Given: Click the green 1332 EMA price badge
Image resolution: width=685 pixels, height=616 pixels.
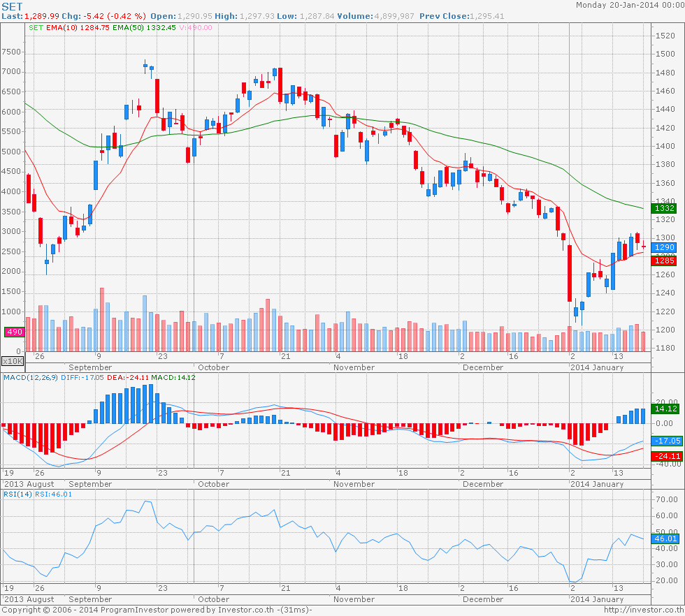Looking at the screenshot, I should click(664, 208).
